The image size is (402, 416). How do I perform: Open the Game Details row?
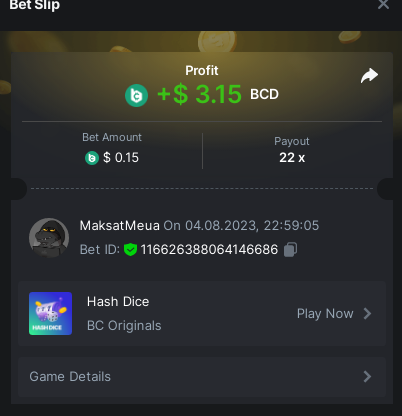coord(202,377)
